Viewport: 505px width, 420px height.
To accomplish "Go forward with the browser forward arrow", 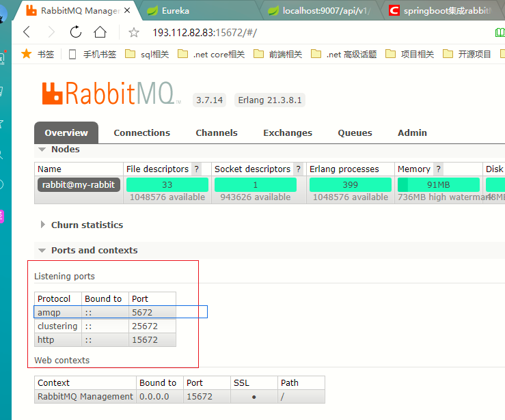I will click(x=51, y=32).
